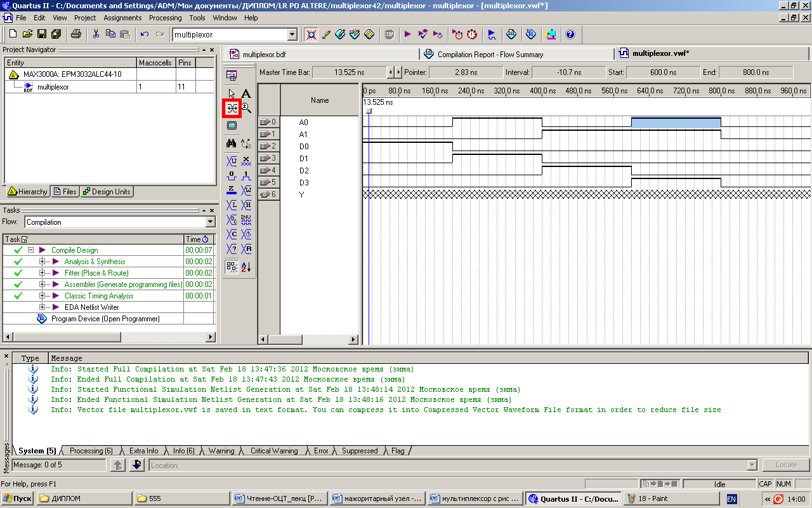Open the Location dropdown in Messages panel

pos(752,465)
